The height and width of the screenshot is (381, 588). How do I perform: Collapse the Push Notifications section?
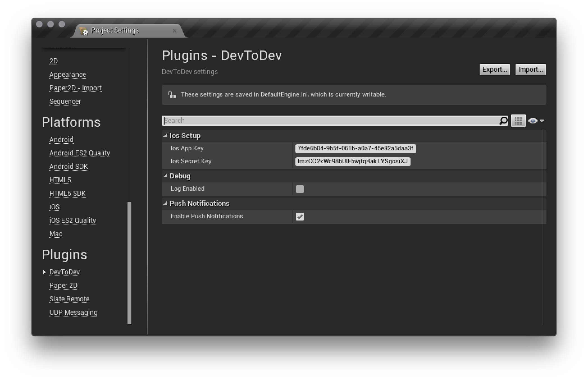click(165, 203)
